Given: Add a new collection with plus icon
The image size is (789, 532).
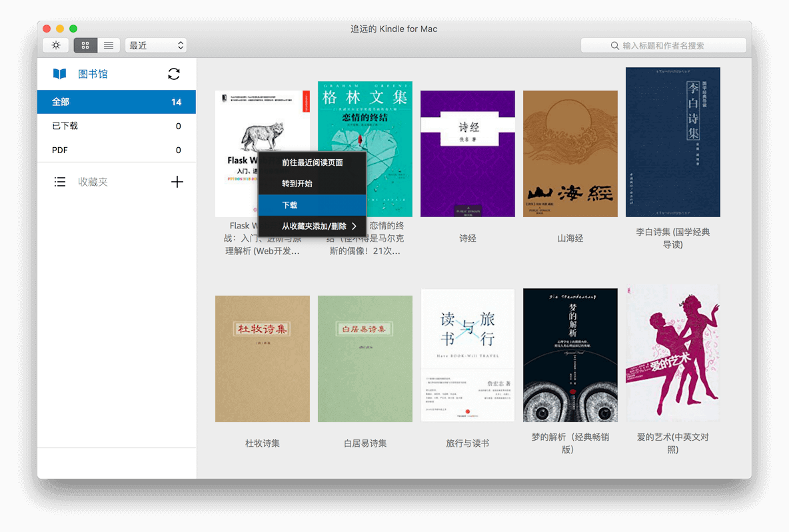Looking at the screenshot, I should [x=177, y=182].
